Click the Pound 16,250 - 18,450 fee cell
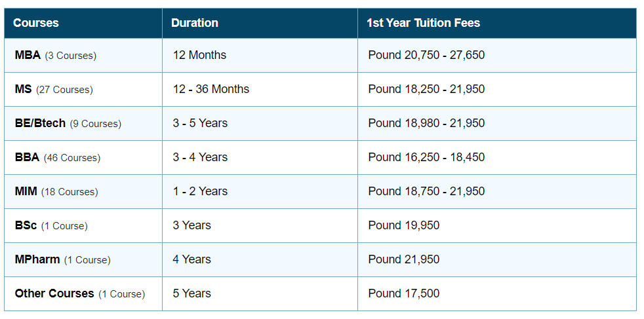This screenshot has width=644, height=319. point(426,157)
